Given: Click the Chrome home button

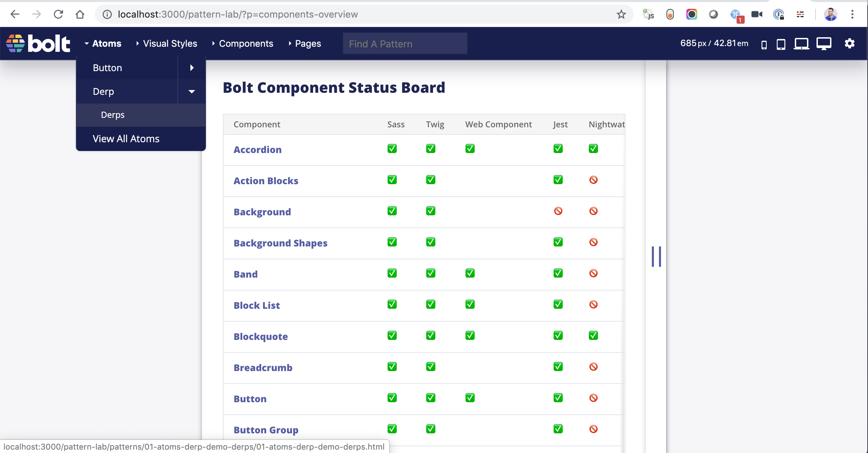Looking at the screenshot, I should (x=80, y=14).
